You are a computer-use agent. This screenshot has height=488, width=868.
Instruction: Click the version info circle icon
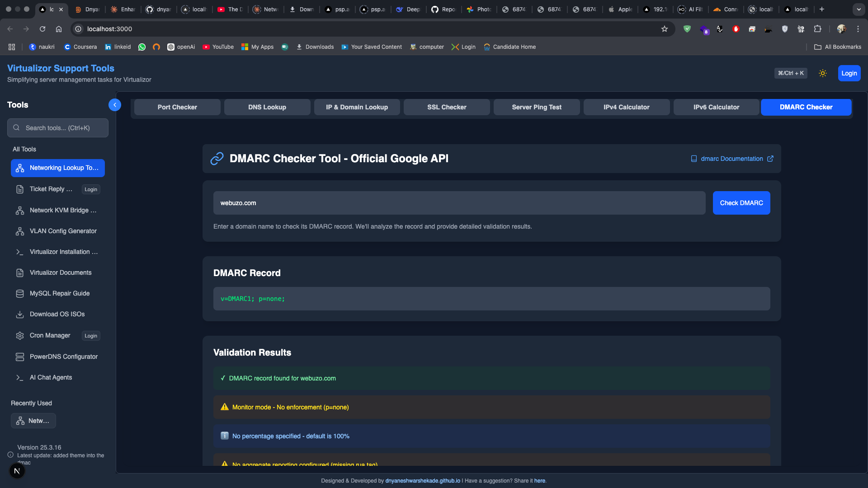coord(10,455)
